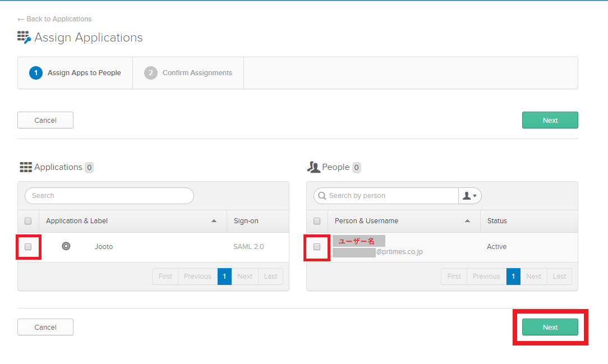Viewport: 608px width, 364px height.
Task: Click the People counter badge showing 0
Action: pyautogui.click(x=356, y=167)
